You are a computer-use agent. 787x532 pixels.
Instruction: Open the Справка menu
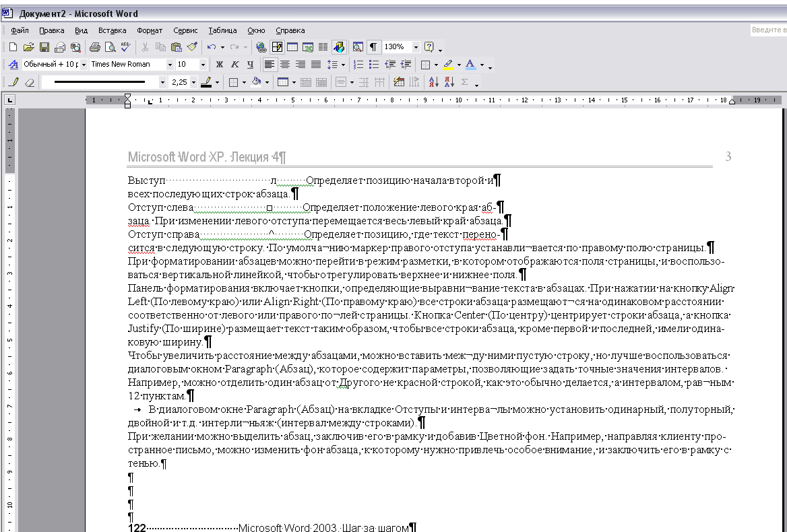290,30
